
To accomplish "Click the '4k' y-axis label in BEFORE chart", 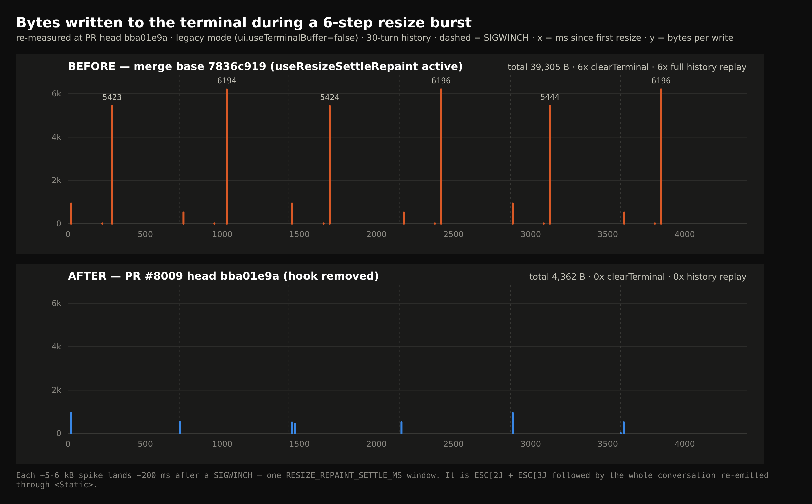I will pyautogui.click(x=56, y=137).
